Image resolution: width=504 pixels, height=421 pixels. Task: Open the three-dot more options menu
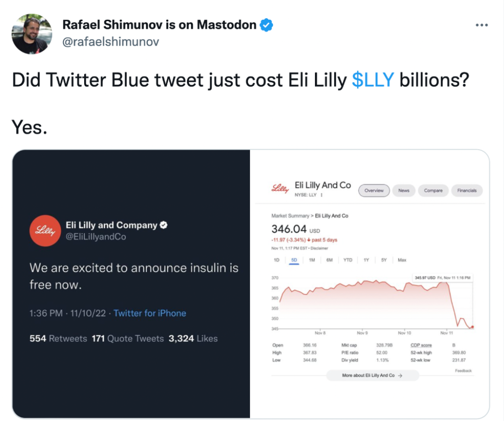point(481,25)
